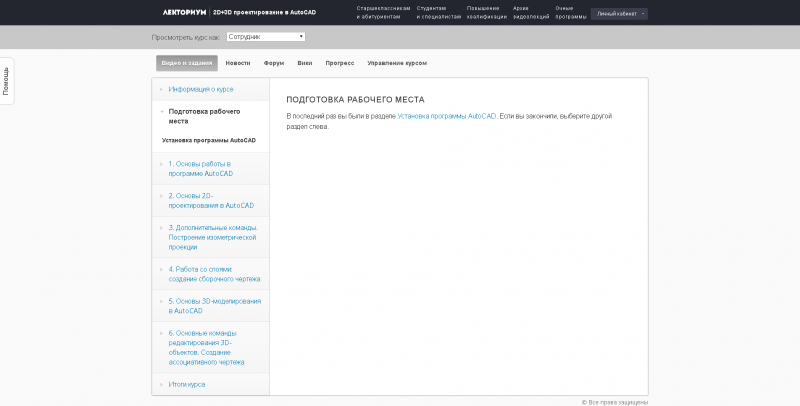Open Старшеклассникам и абитуриентам in the header
The width and height of the screenshot is (800, 406).
pyautogui.click(x=383, y=13)
